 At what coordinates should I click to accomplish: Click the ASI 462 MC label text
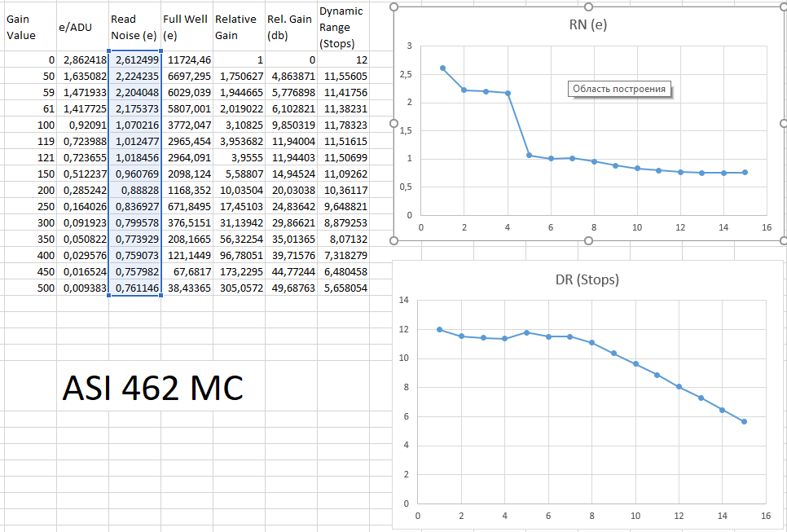tap(152, 389)
